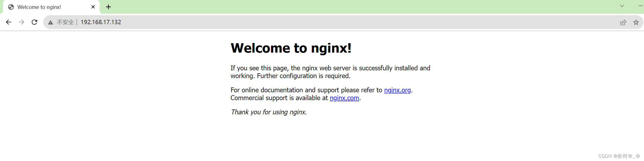Screen dimensions: 644x161
Task: Click the grayed-out forward arrow
Action: [x=21, y=22]
